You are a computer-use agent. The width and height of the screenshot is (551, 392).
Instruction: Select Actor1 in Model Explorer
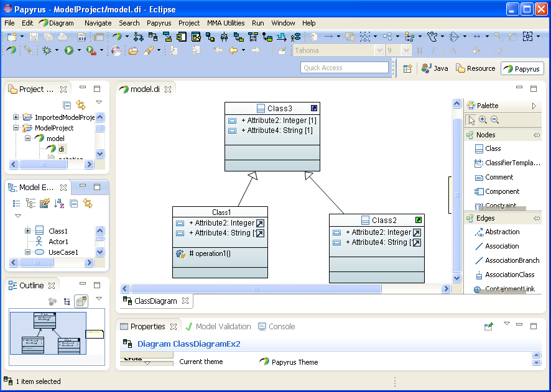coord(58,242)
